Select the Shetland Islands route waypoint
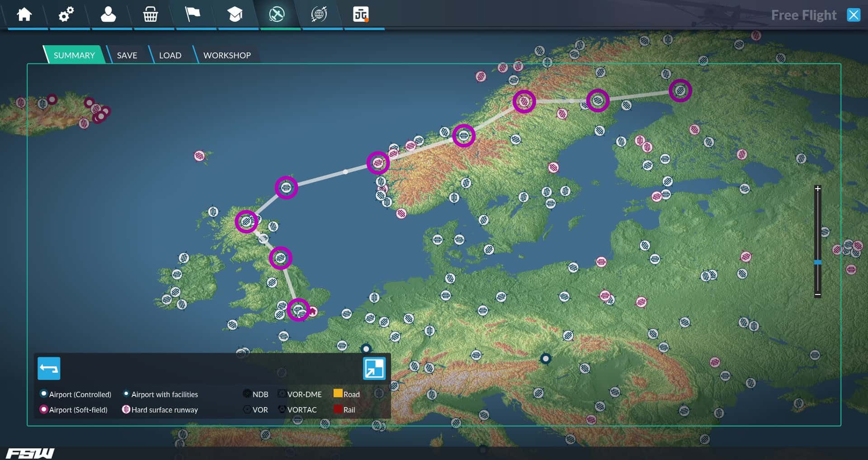 pos(286,187)
